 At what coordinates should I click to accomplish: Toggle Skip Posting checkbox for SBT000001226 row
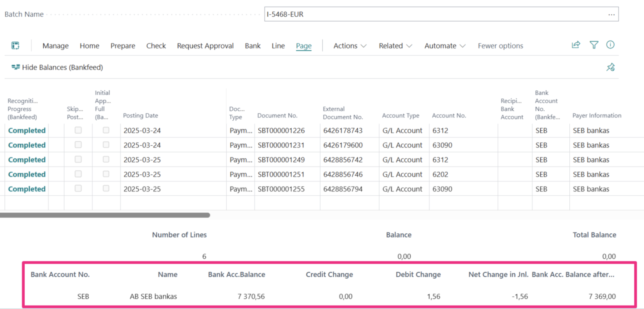pos(78,130)
